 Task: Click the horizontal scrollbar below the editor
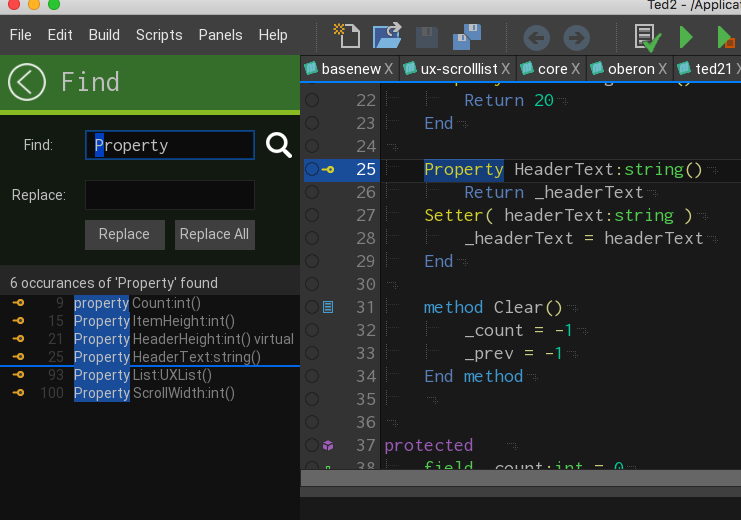click(520, 478)
